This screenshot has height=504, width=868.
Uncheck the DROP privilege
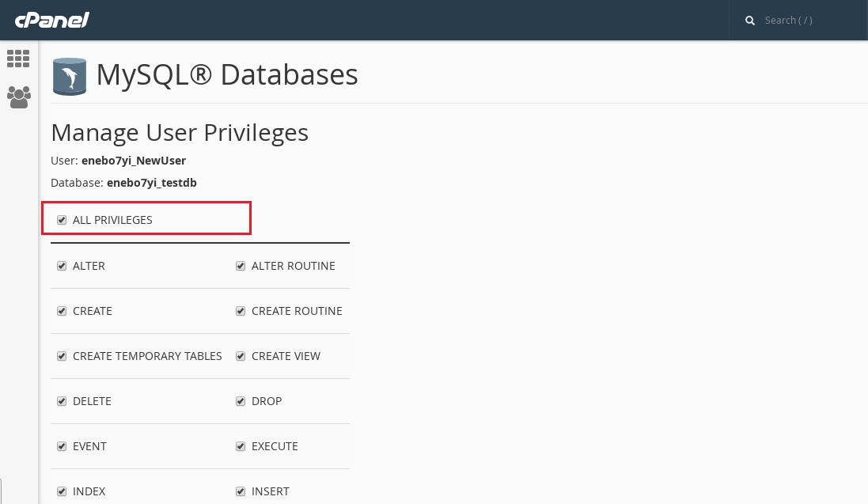241,401
